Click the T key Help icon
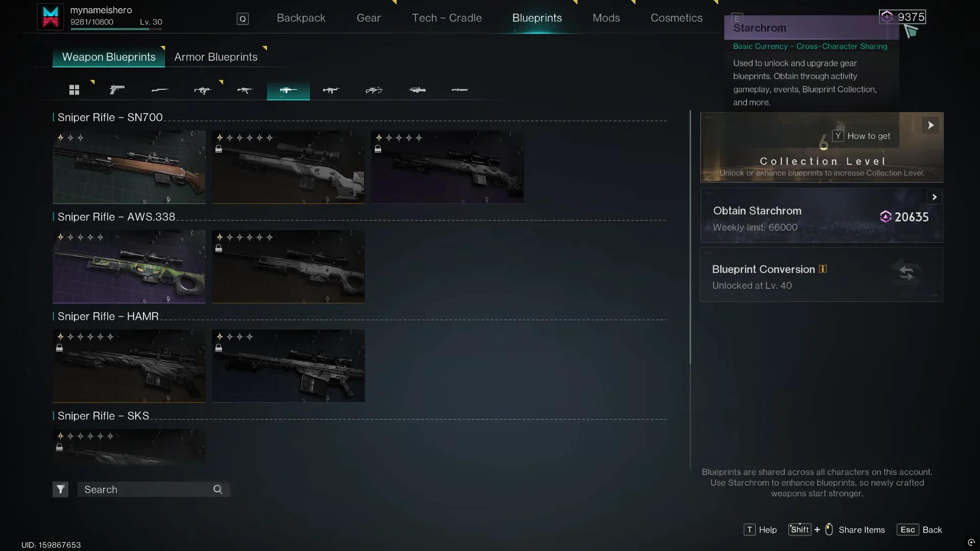The width and height of the screenshot is (980, 551). [x=749, y=530]
